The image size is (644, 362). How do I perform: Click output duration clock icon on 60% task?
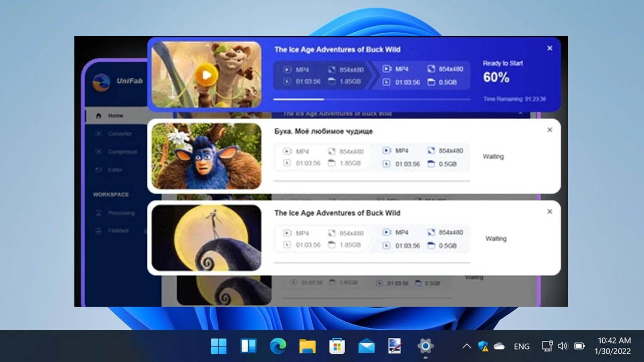386,82
